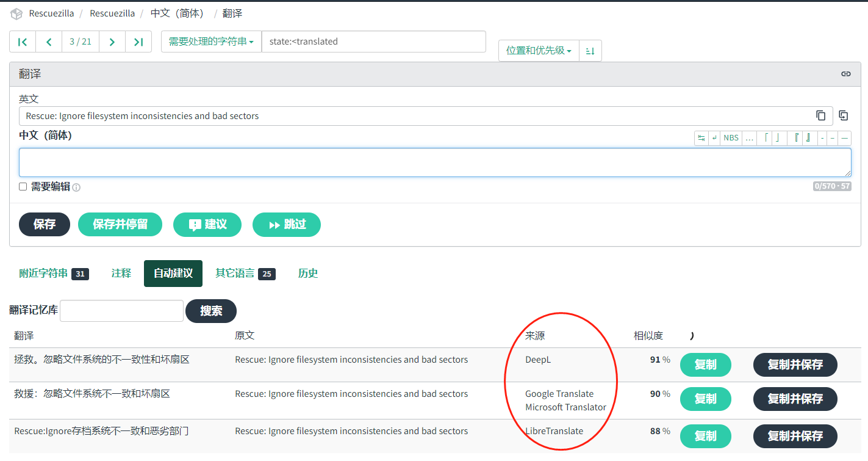Toggle the sort order direction
868x461 pixels.
[x=590, y=51]
